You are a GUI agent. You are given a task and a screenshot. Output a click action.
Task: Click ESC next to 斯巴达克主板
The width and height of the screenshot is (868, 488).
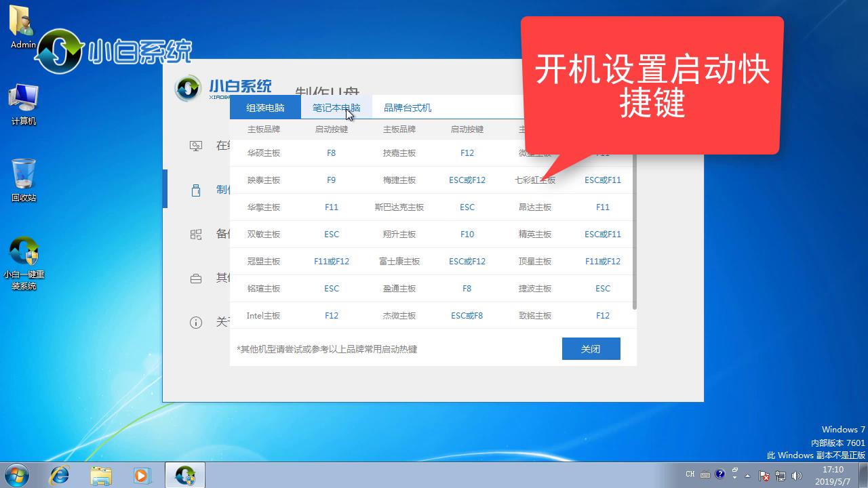coord(467,207)
